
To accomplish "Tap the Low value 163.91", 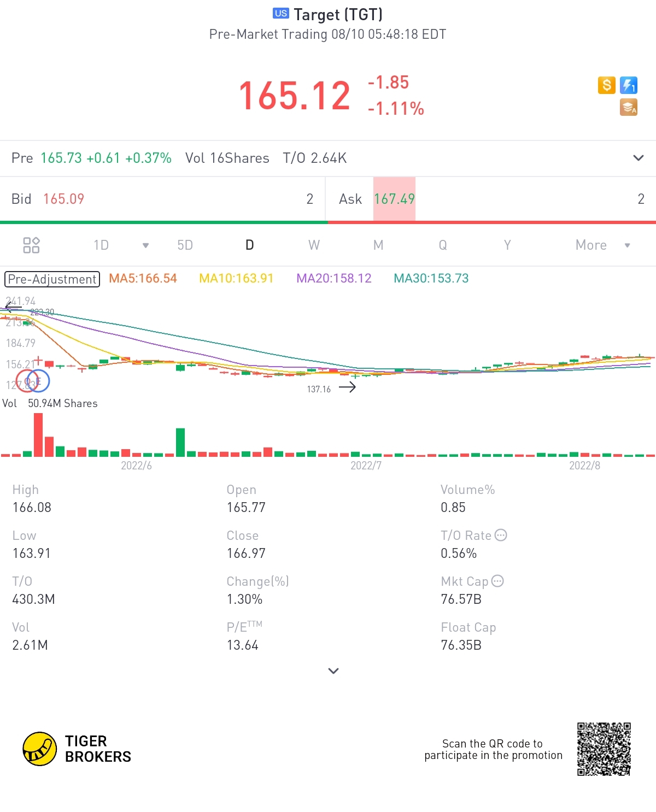I will click(32, 554).
